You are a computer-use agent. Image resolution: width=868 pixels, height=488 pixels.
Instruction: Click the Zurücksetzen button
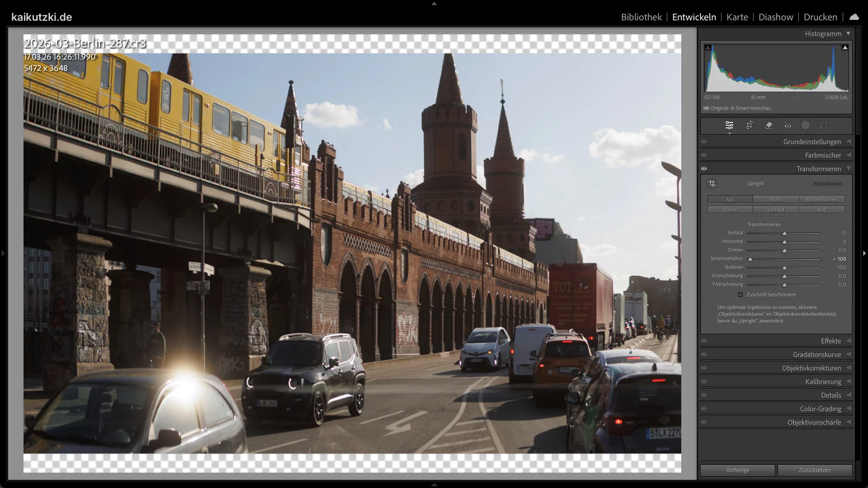click(815, 470)
